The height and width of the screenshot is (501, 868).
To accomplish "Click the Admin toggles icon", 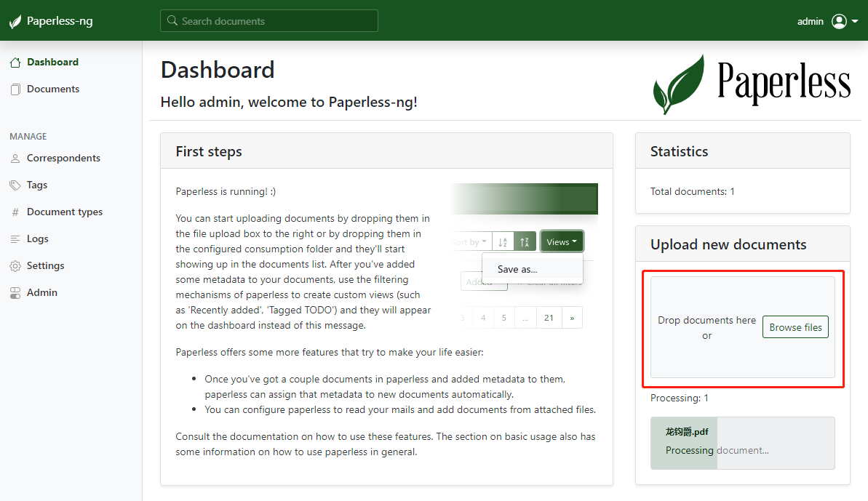I will pos(15,293).
